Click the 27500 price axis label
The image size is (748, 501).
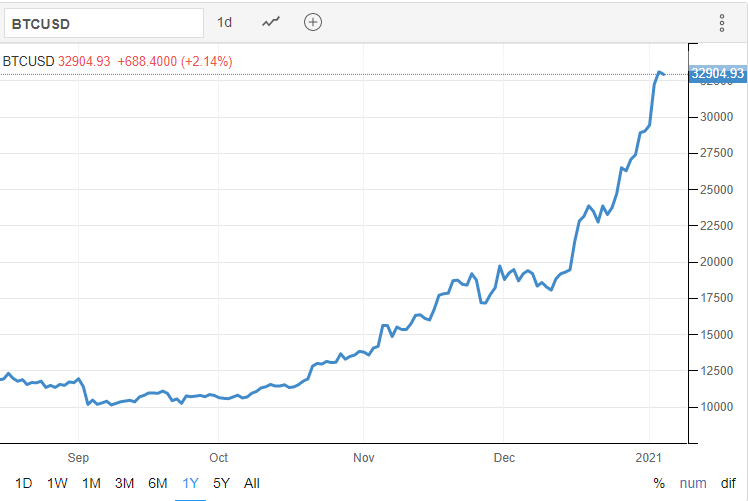click(717, 153)
